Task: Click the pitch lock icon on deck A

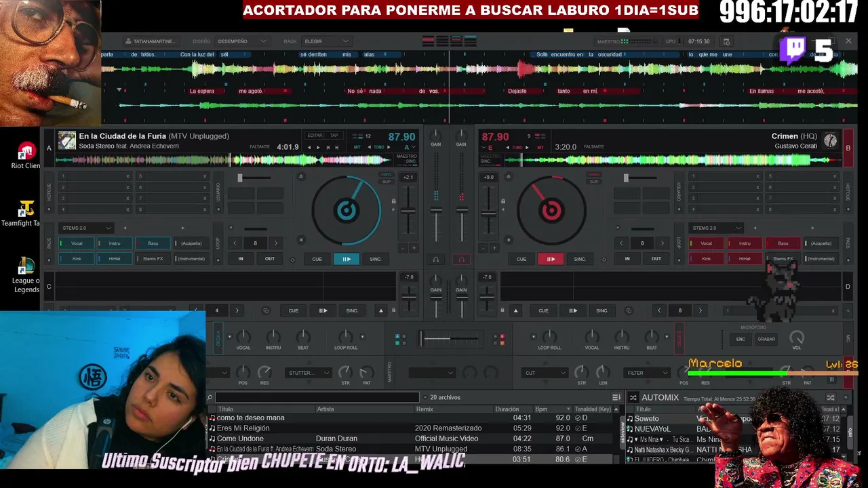Action: (393, 201)
